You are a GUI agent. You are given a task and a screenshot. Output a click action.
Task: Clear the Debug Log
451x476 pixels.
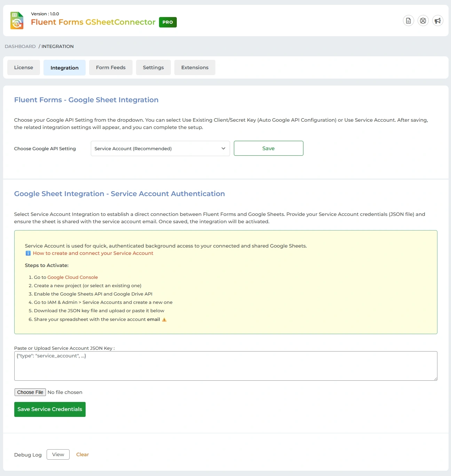82,454
